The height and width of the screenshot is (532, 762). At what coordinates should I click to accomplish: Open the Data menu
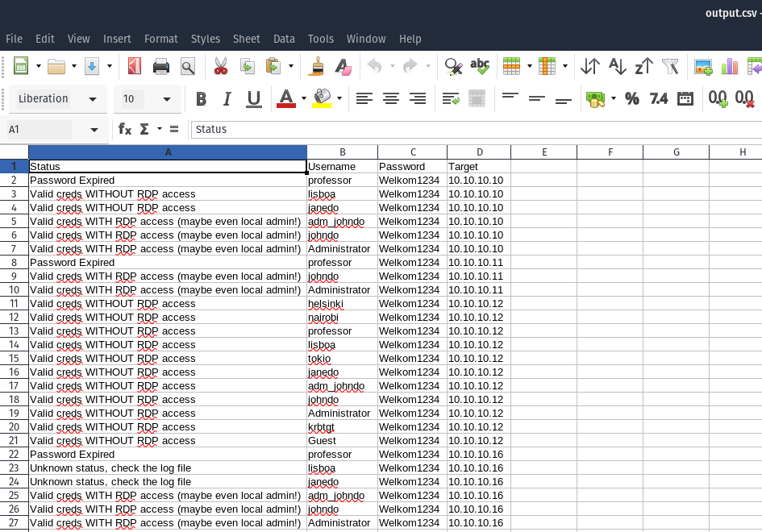click(284, 39)
